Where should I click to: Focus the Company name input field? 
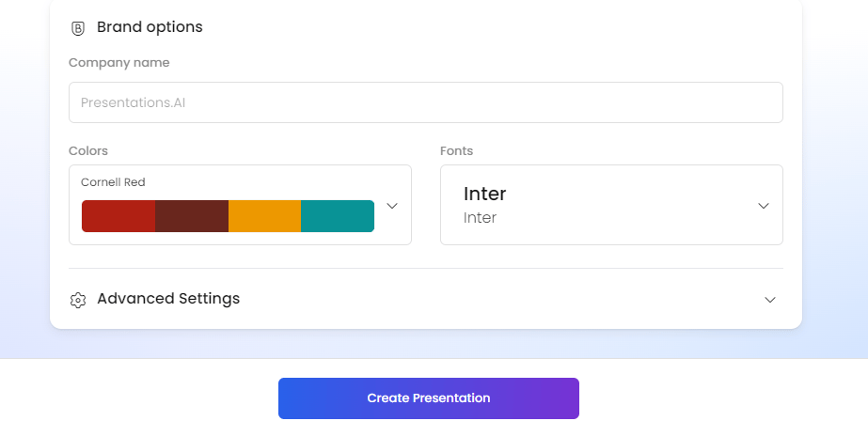coord(426,102)
